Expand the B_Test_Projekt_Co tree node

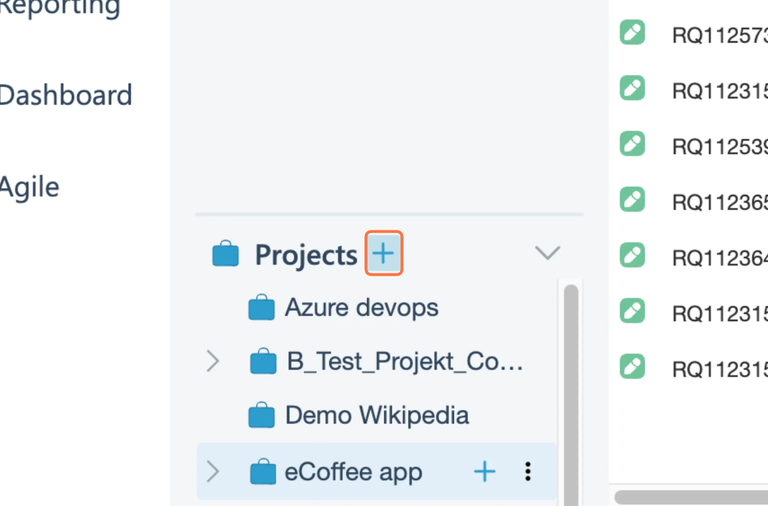(x=212, y=361)
